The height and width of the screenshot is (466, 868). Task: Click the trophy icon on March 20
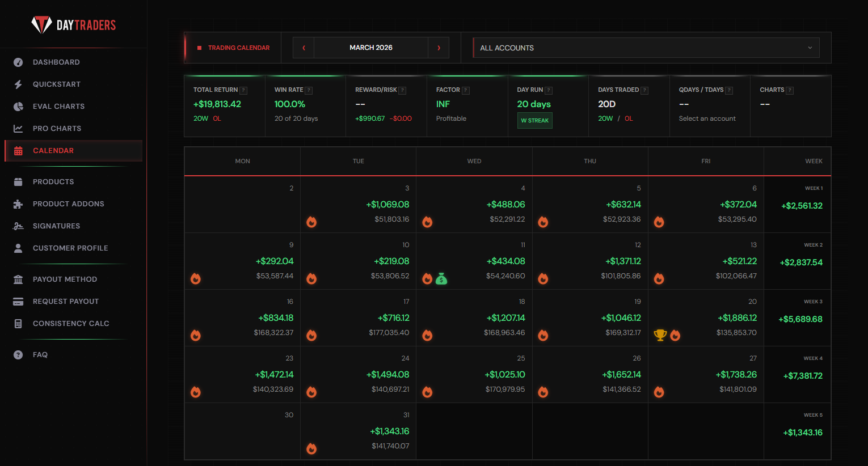(x=660, y=335)
